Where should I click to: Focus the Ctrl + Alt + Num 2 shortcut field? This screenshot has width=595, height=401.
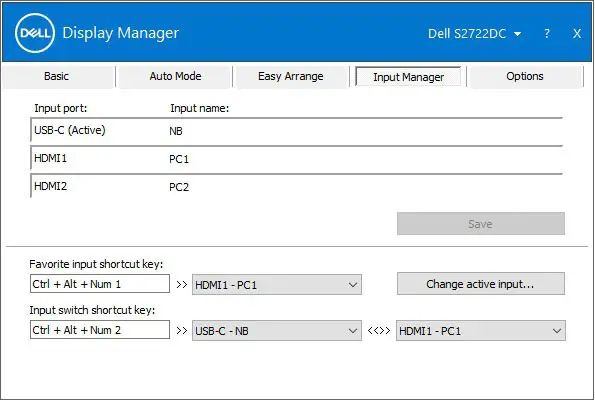click(100, 330)
